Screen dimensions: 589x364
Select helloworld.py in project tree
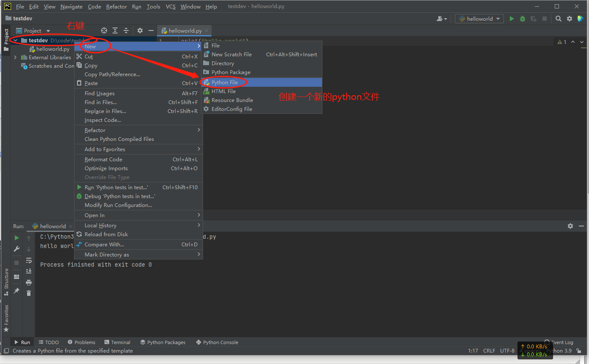(50, 49)
